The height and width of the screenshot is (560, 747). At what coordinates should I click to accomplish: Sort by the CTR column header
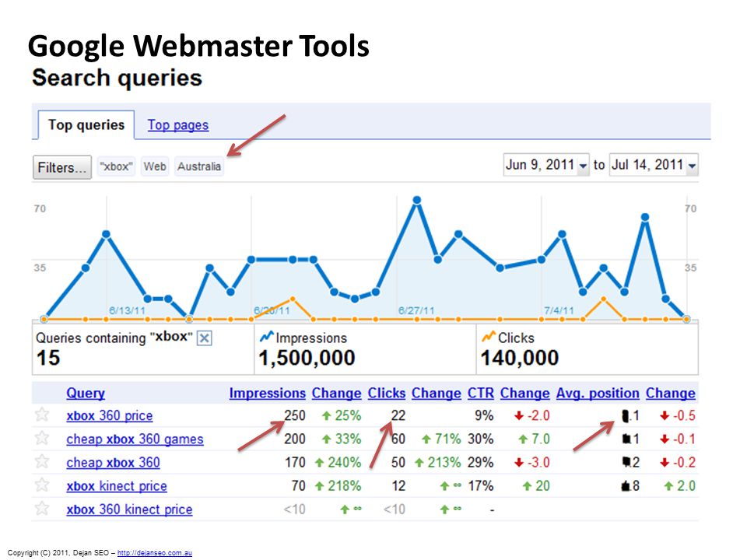click(481, 394)
